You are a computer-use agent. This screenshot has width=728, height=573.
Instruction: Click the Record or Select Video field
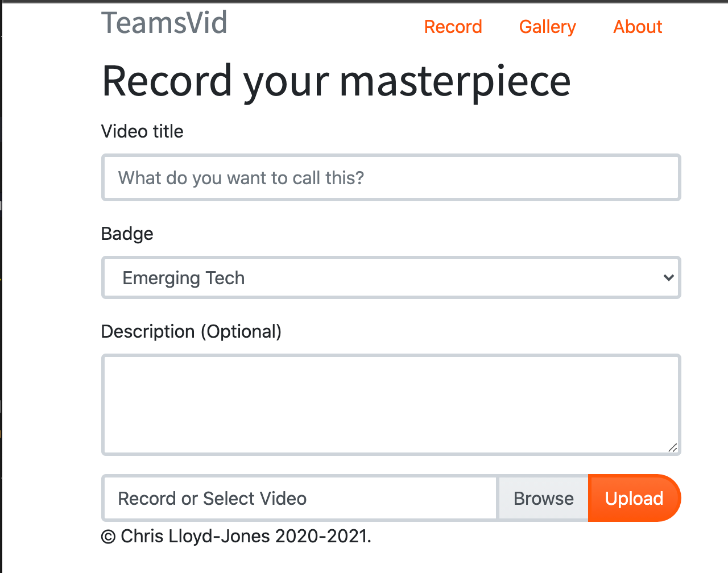tap(300, 498)
